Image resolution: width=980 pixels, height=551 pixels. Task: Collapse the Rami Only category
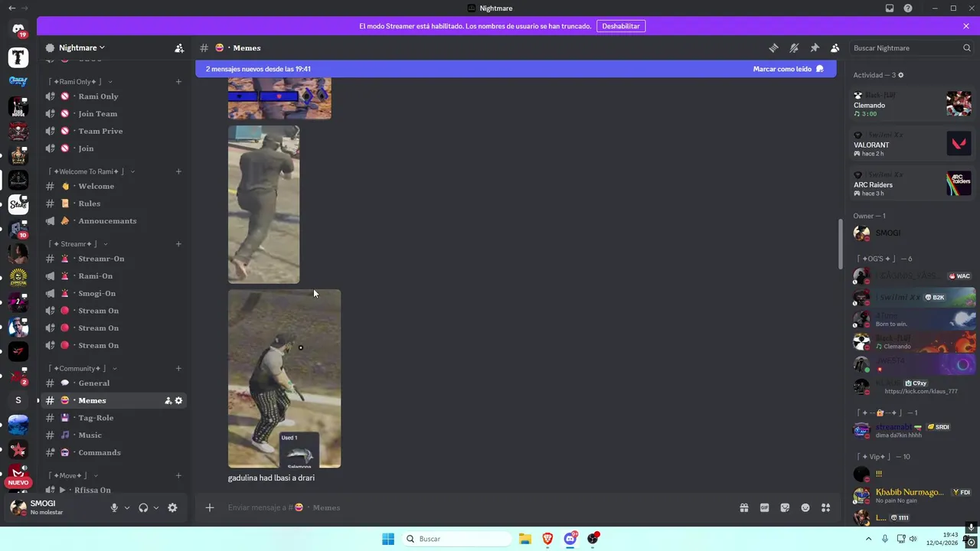tap(80, 82)
